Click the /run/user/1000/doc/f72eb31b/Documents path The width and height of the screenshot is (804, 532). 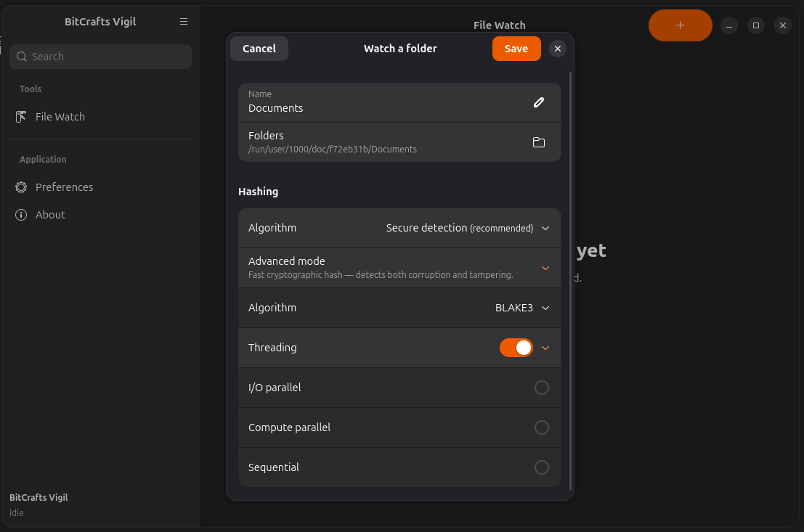coord(332,149)
